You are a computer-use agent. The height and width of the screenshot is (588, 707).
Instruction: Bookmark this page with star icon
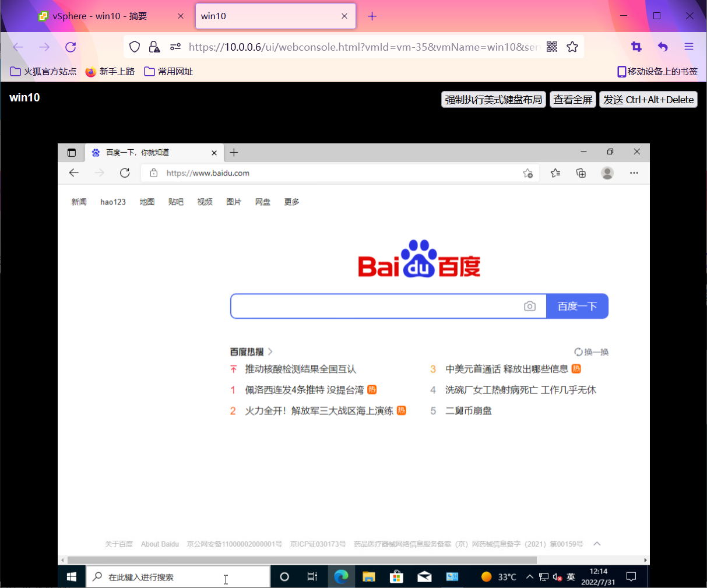572,47
